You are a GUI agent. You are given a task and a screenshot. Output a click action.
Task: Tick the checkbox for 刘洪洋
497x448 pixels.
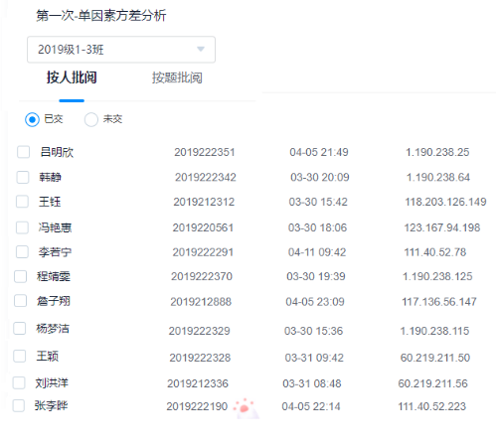tap(19, 382)
